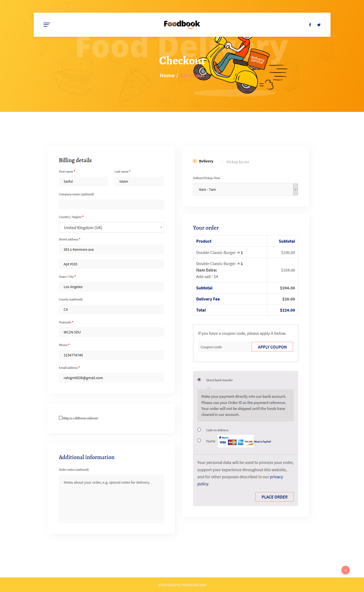Check the Delivery option
364x592 pixels.
(195, 161)
